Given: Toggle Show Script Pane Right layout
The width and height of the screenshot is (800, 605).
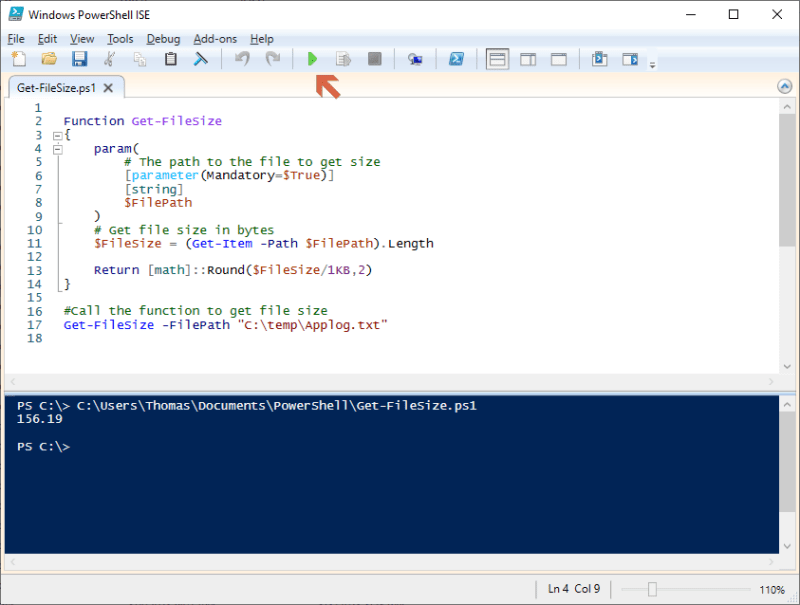Looking at the screenshot, I should (528, 59).
